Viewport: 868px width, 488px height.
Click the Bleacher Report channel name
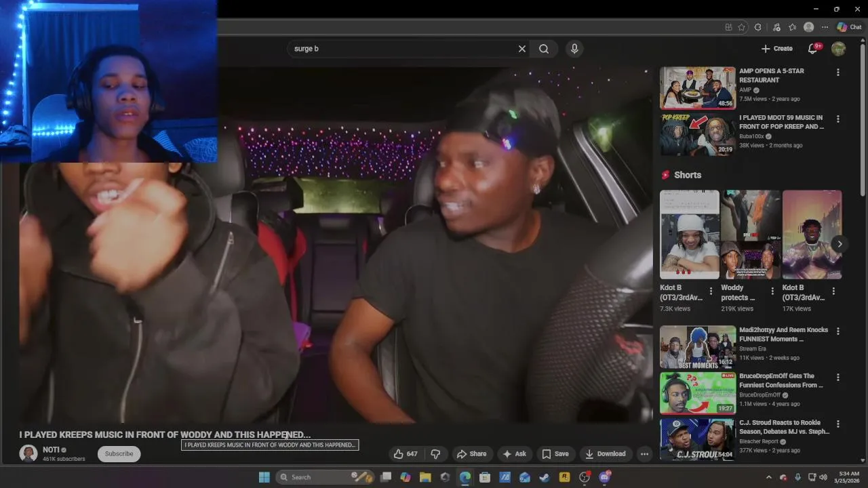tap(759, 441)
